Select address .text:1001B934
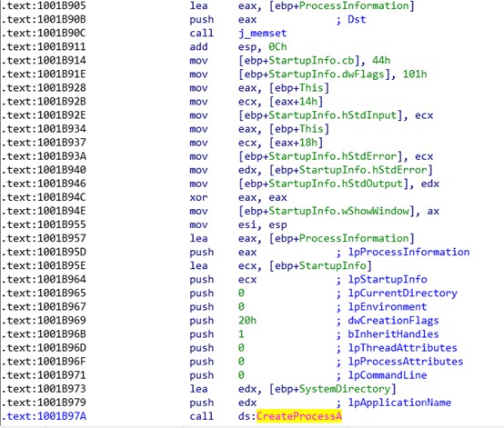 click(x=44, y=129)
